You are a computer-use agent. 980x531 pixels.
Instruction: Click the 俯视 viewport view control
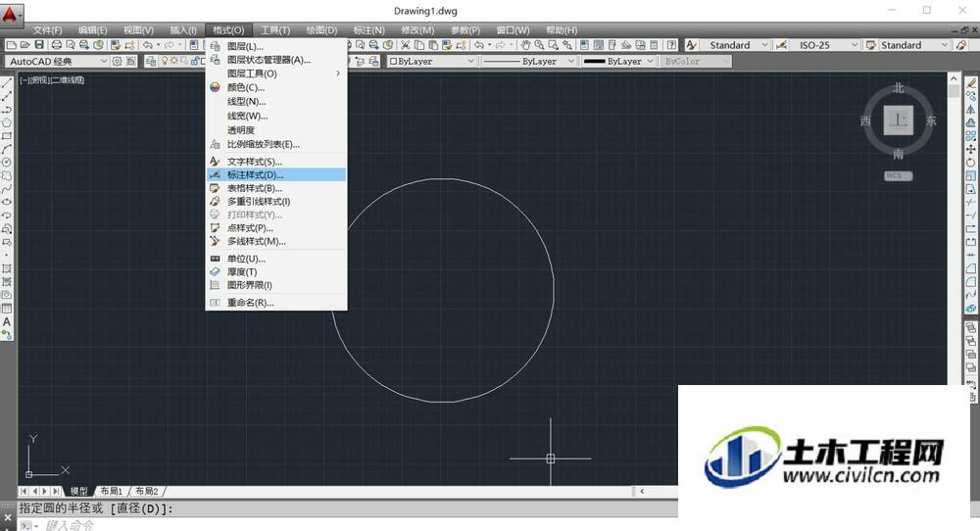39,80
